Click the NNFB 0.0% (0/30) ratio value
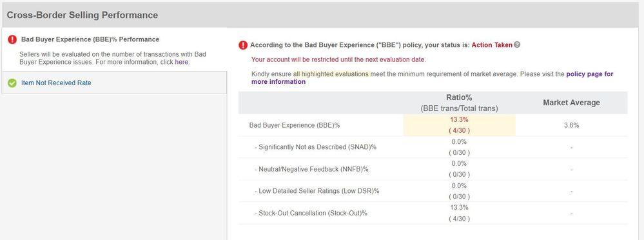This screenshot has height=240, width=644. pos(459,169)
